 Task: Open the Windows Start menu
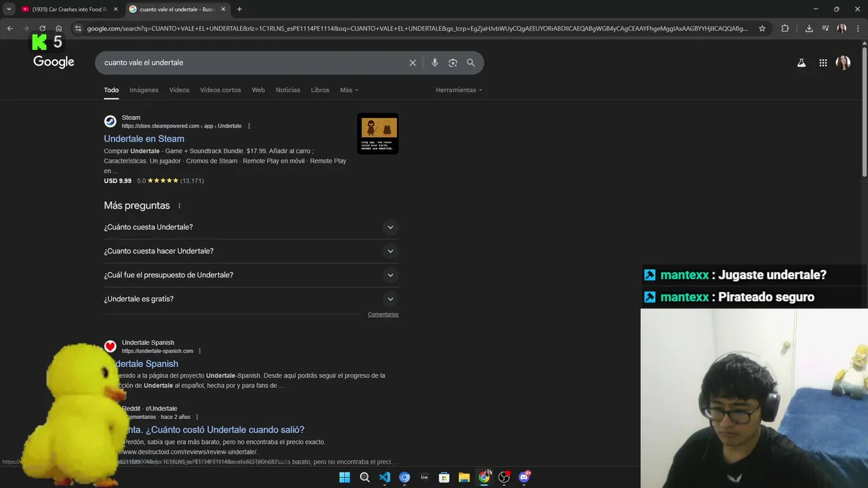344,477
